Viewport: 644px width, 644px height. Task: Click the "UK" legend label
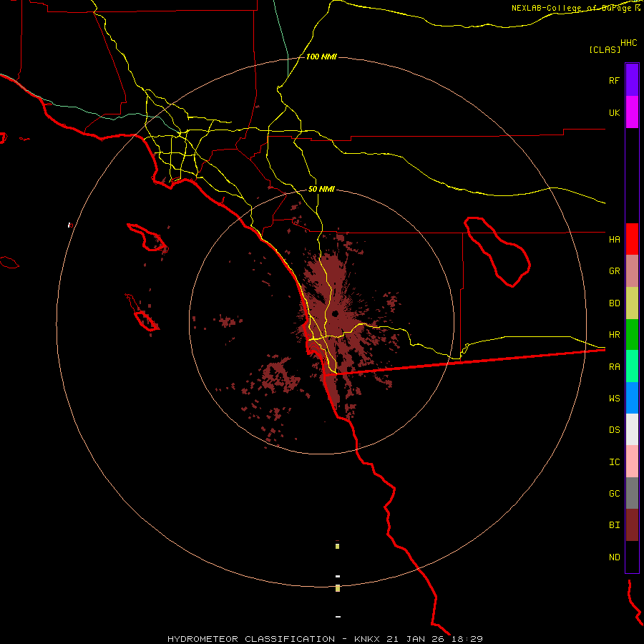(614, 112)
